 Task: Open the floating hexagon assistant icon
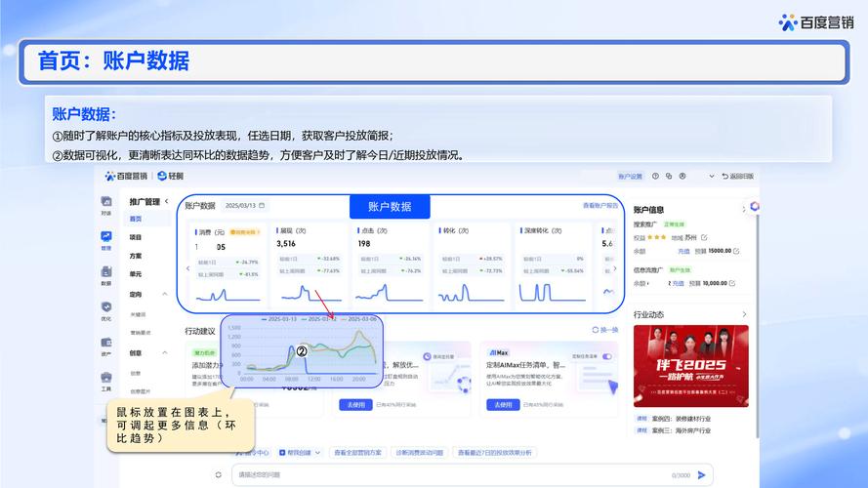754,206
